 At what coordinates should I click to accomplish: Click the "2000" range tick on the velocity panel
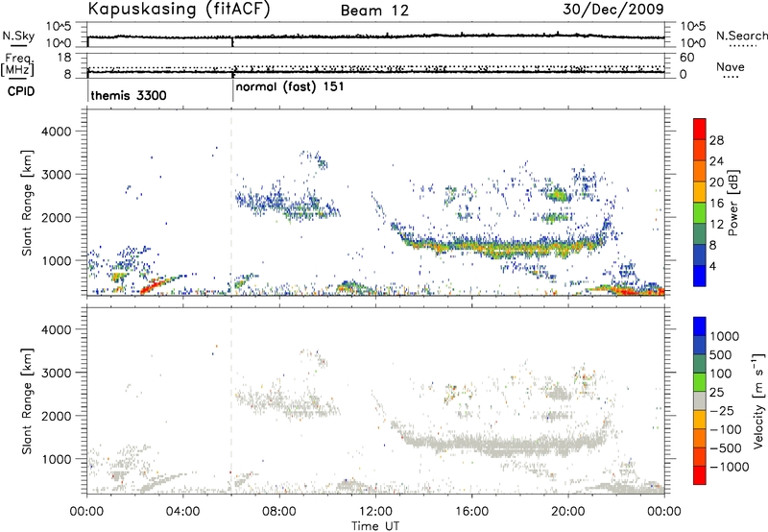coord(56,416)
